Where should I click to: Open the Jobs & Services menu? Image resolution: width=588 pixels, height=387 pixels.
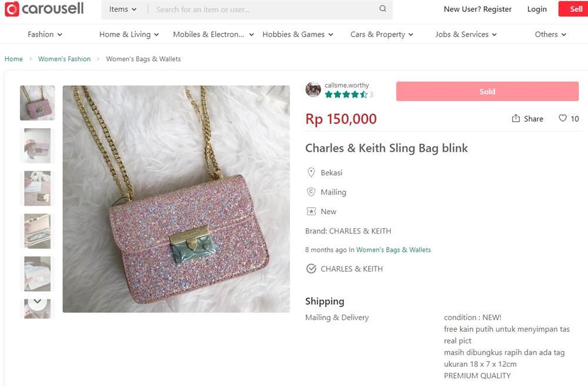tap(466, 34)
